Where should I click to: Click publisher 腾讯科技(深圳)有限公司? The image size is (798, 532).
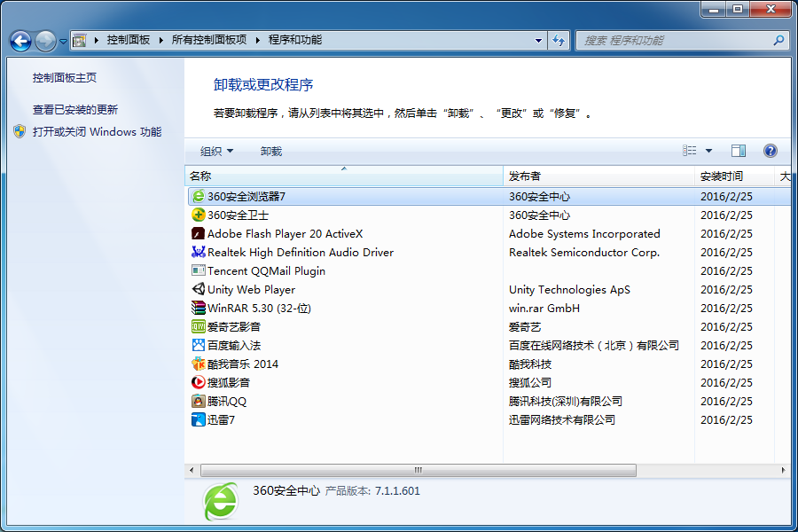pyautogui.click(x=566, y=401)
